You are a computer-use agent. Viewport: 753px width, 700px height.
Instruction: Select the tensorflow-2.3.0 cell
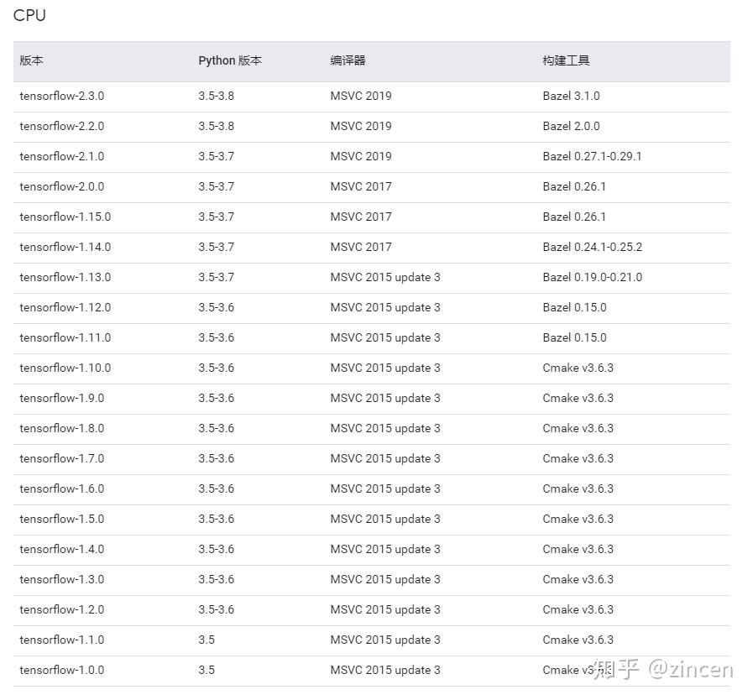point(62,96)
